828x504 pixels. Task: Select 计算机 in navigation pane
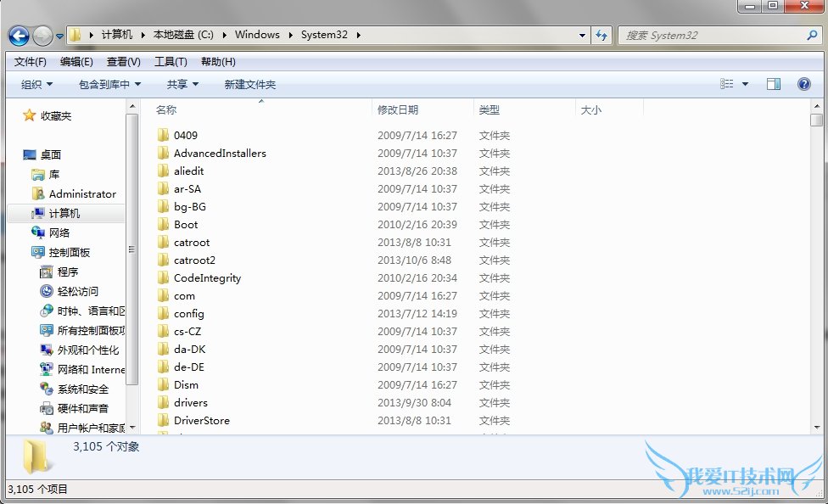(64, 214)
